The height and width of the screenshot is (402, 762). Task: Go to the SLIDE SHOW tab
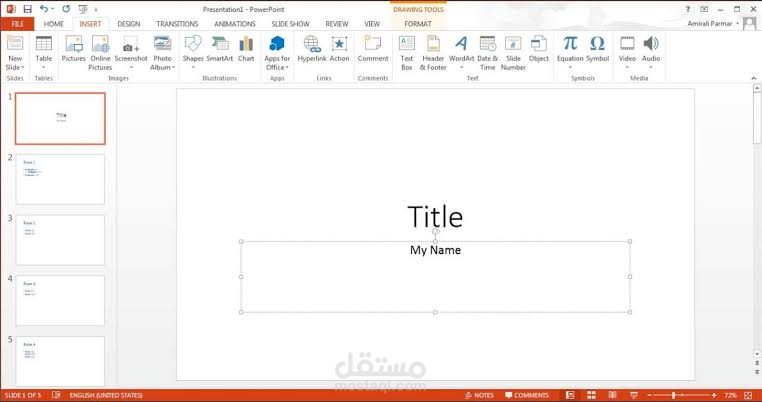(290, 24)
